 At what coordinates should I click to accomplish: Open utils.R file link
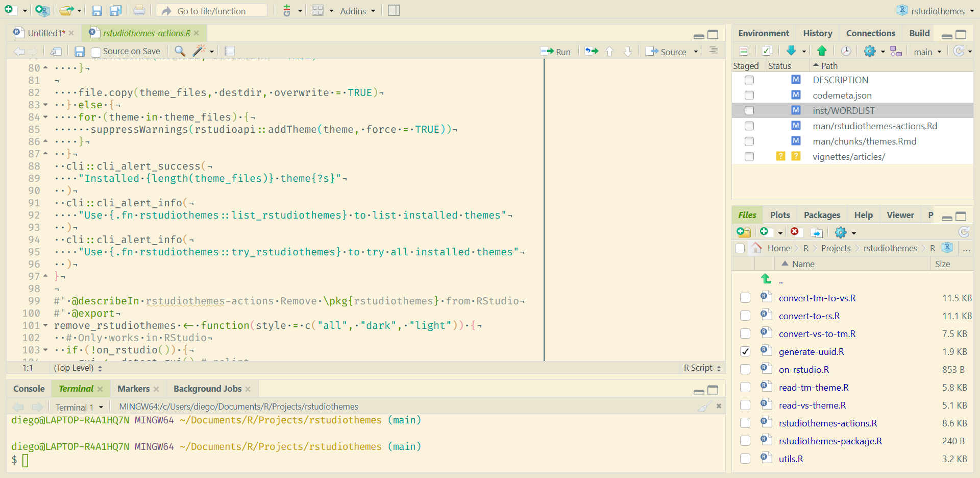pos(791,459)
